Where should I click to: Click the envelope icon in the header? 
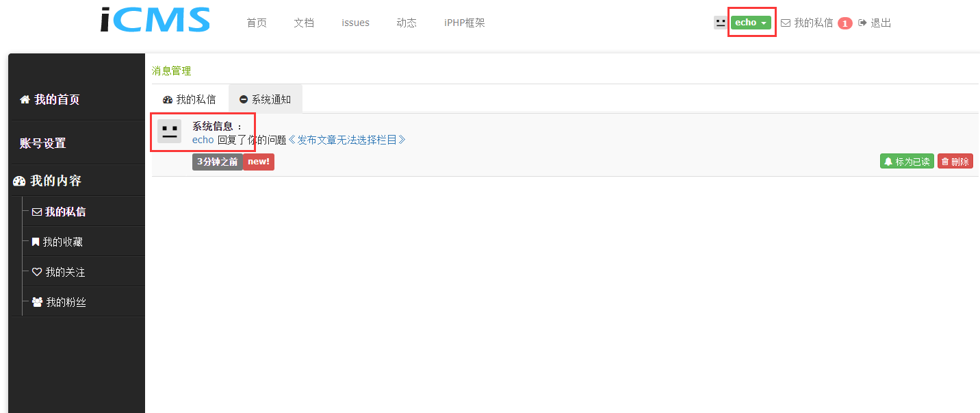pyautogui.click(x=786, y=23)
